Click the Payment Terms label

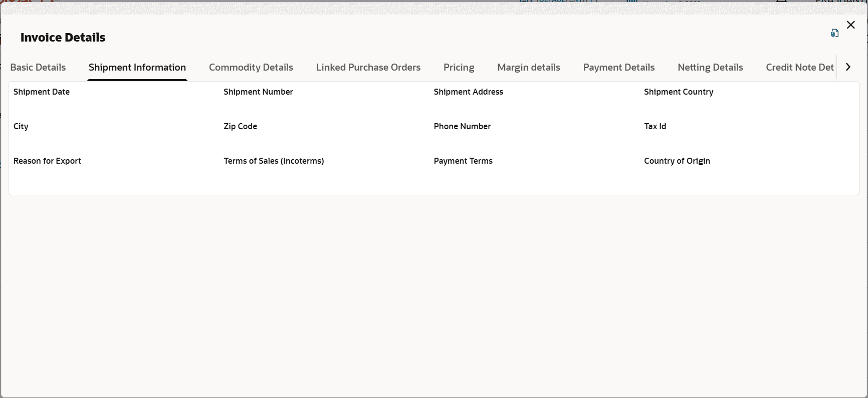pyautogui.click(x=463, y=161)
